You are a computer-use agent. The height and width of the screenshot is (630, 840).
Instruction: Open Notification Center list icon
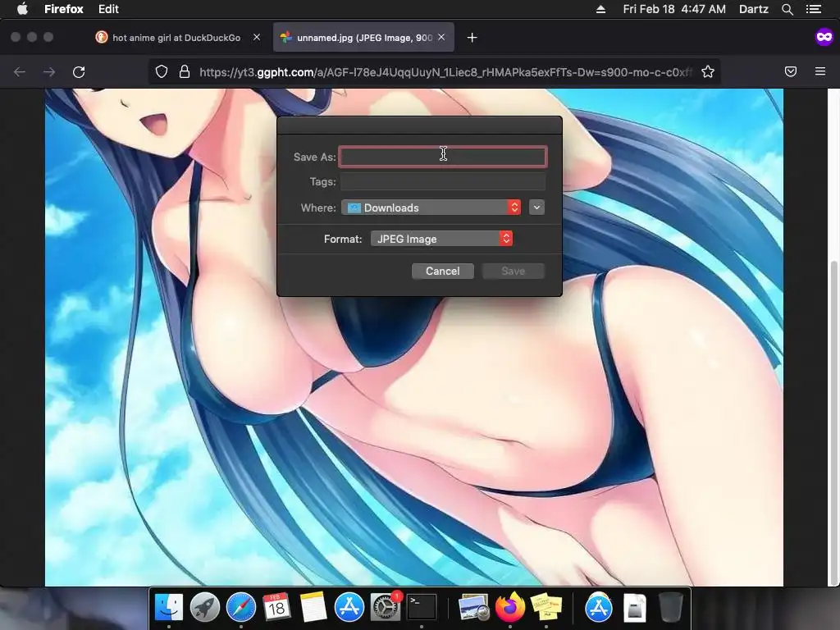(814, 9)
